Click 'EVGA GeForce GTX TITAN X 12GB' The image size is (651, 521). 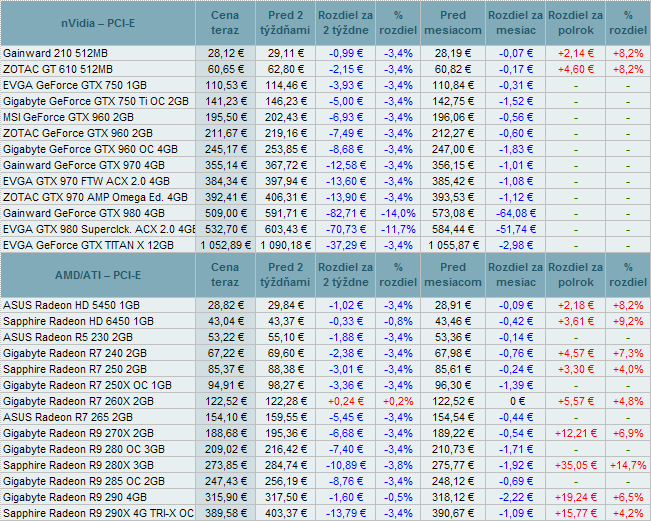(88, 245)
